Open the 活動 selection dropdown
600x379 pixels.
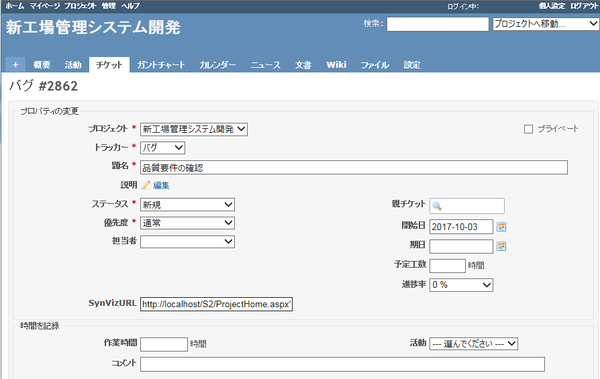tap(474, 343)
